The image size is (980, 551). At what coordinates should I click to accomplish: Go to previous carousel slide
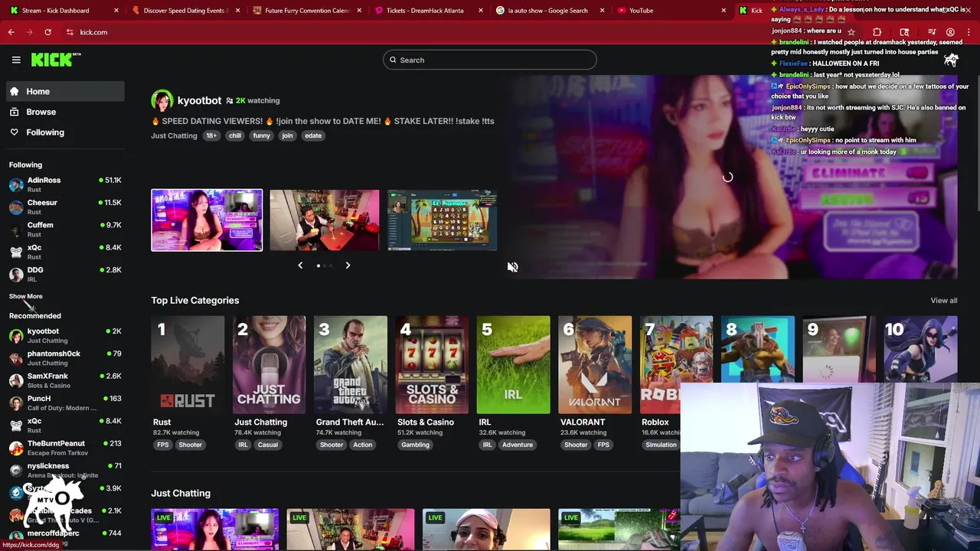coord(300,266)
